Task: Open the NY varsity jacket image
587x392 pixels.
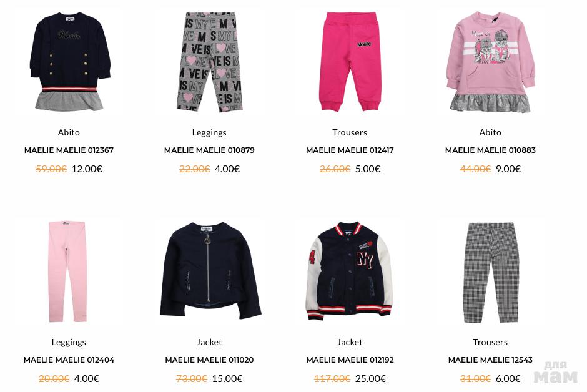Action: click(x=349, y=271)
